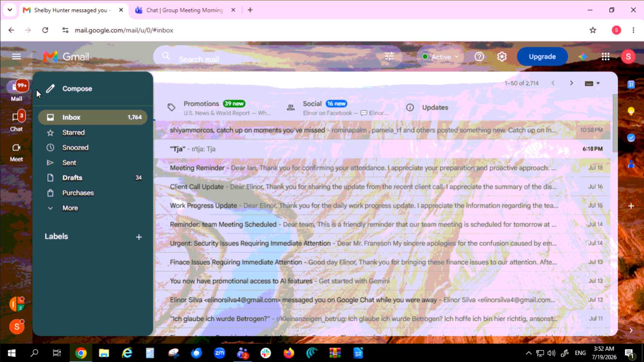Open search options filter icon

click(389, 57)
